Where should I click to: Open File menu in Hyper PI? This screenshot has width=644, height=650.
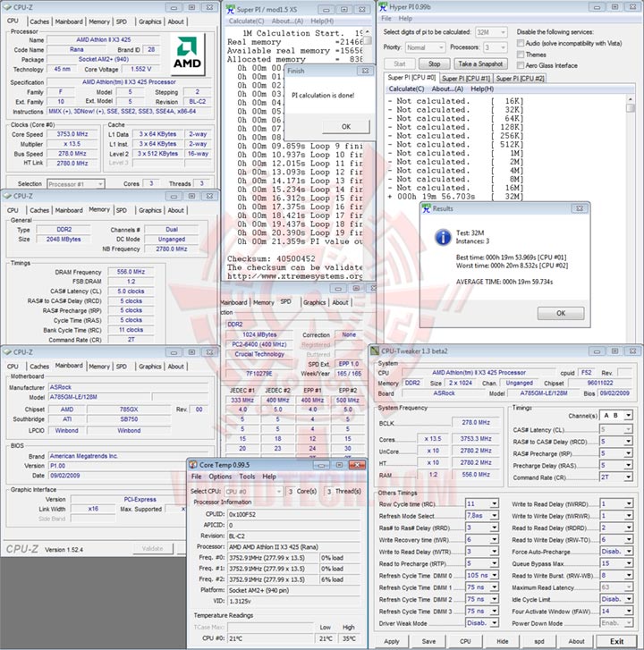pyautogui.click(x=386, y=19)
